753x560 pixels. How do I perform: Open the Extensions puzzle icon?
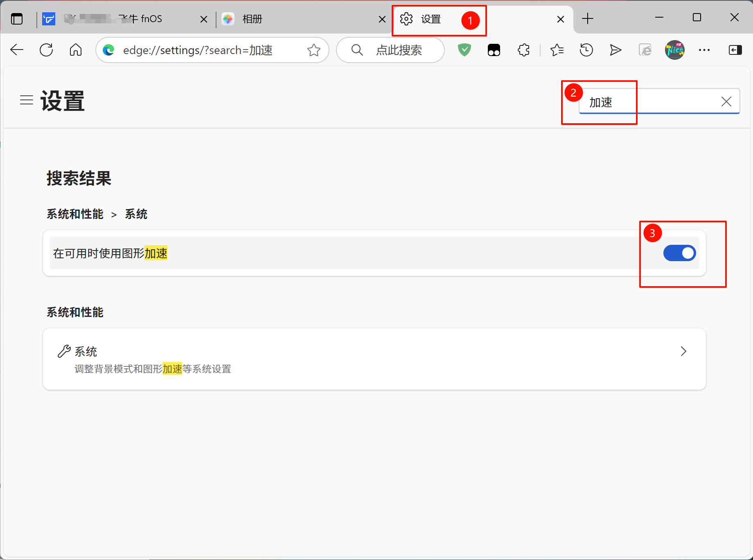tap(523, 50)
